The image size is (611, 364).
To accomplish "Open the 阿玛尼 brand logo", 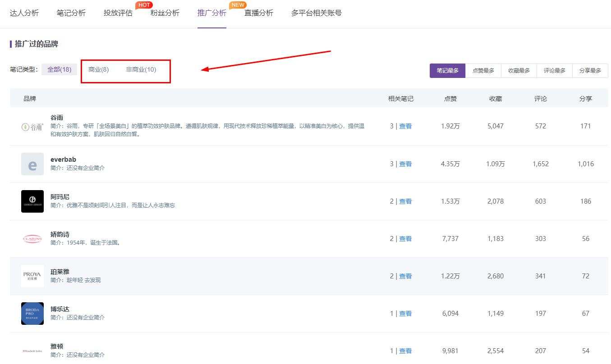I will (32, 201).
